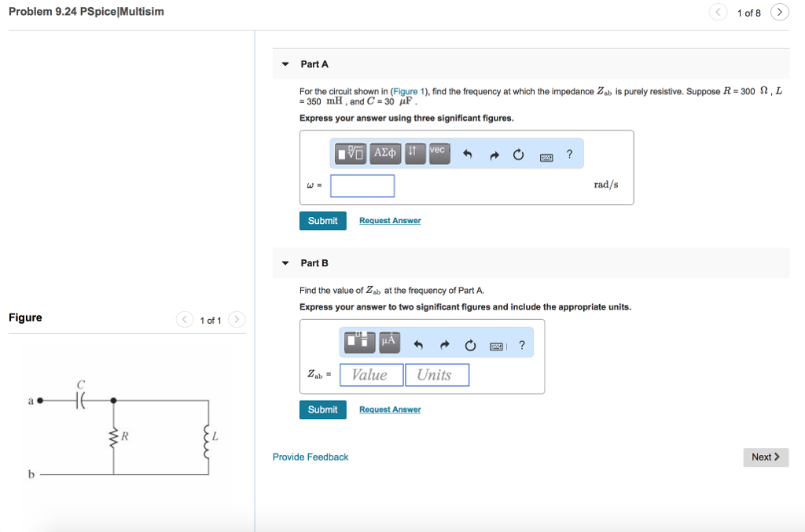Click inside the Value field for Zab
This screenshot has height=532, width=805.
click(x=371, y=375)
